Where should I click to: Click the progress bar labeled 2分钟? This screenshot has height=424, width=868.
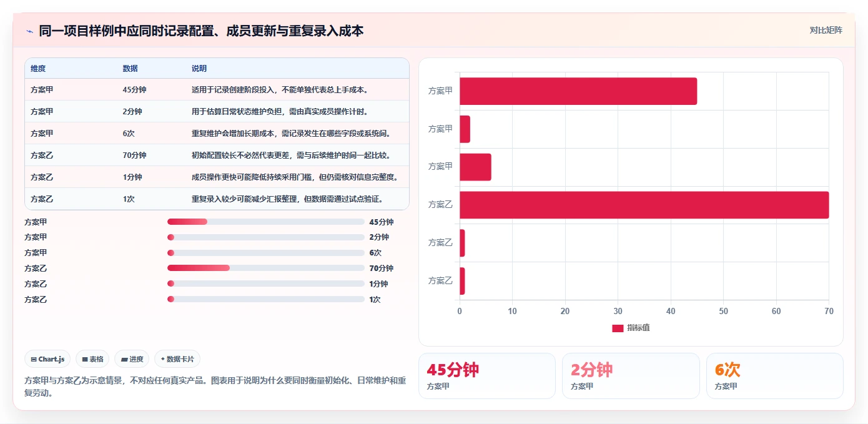click(266, 237)
